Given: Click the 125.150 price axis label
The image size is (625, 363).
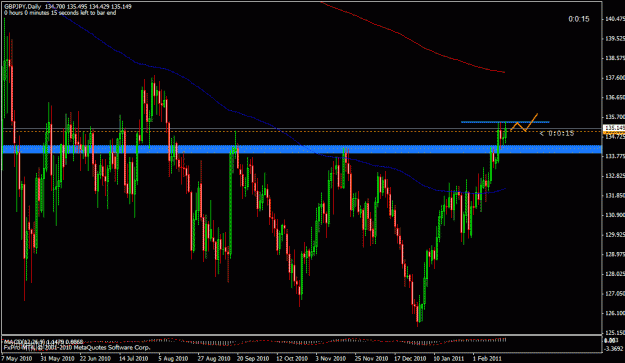Looking at the screenshot, I should [615, 333].
